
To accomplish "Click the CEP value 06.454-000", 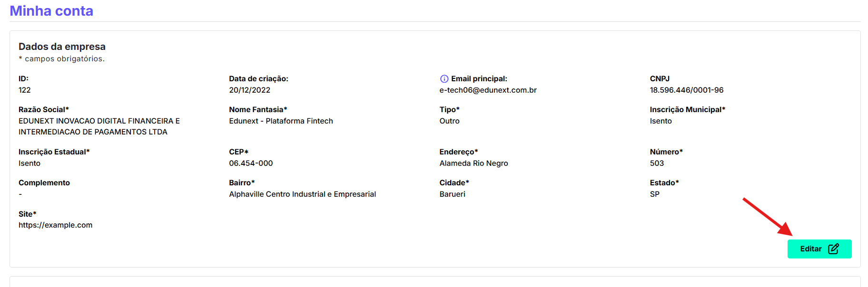I will 251,163.
